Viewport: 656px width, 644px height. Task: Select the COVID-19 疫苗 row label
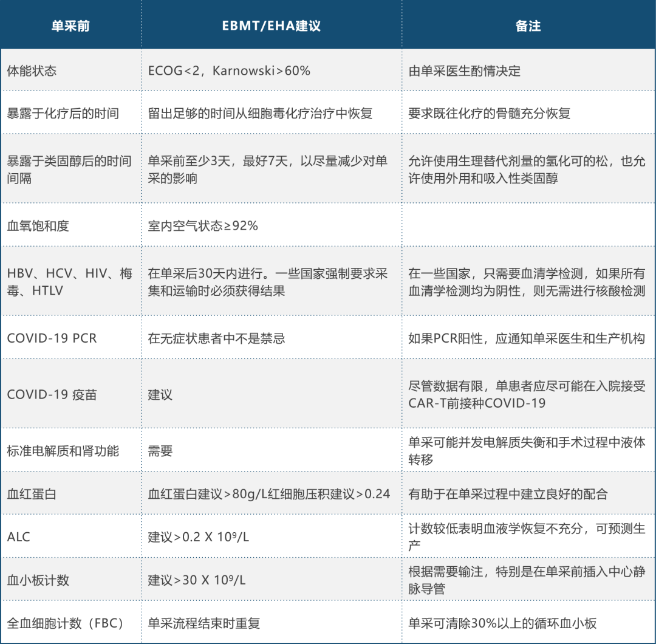[52, 394]
